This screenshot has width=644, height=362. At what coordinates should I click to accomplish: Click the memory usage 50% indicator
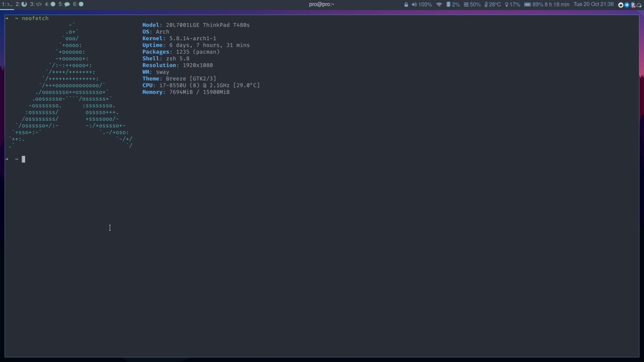[472, 5]
